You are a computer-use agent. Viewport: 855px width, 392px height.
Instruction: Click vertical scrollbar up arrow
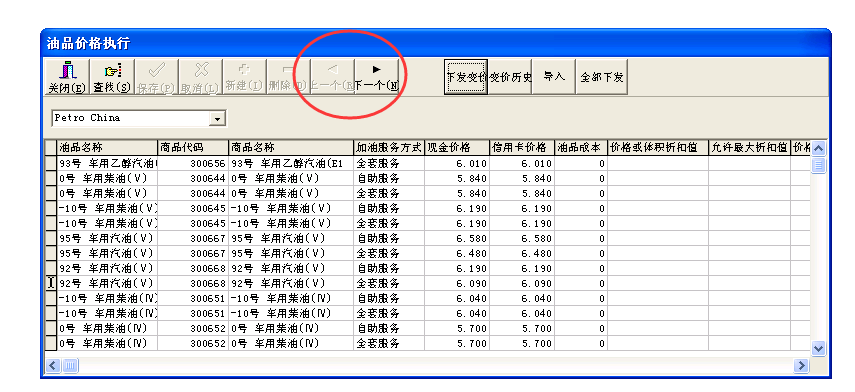point(818,148)
